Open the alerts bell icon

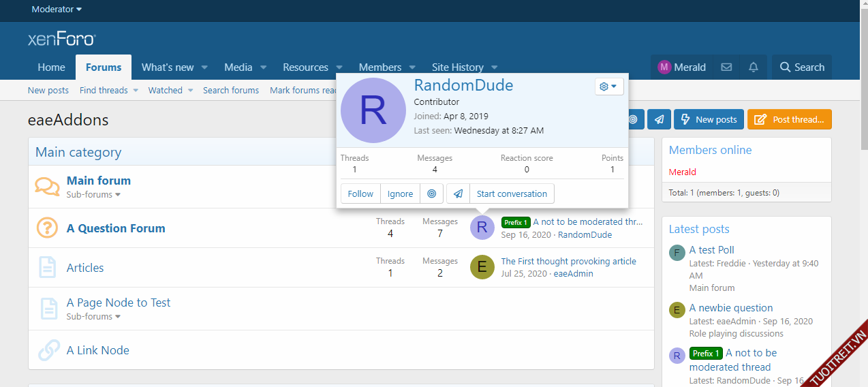[753, 67]
